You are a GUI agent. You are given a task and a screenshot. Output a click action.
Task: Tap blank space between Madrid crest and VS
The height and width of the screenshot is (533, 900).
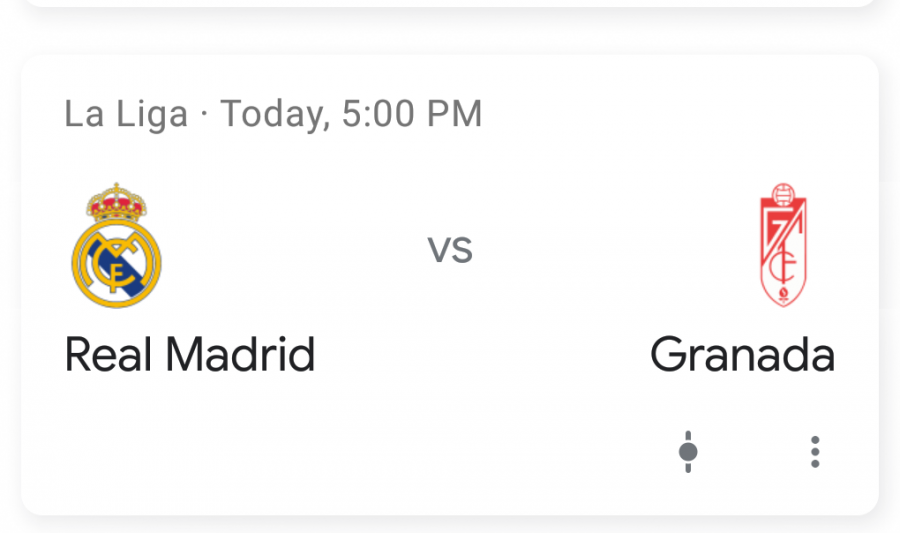click(x=293, y=250)
